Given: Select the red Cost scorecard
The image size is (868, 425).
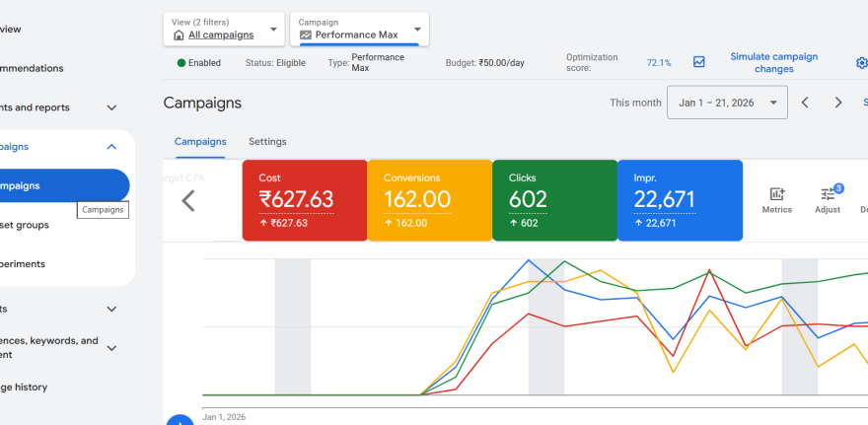Looking at the screenshot, I should click(x=304, y=200).
